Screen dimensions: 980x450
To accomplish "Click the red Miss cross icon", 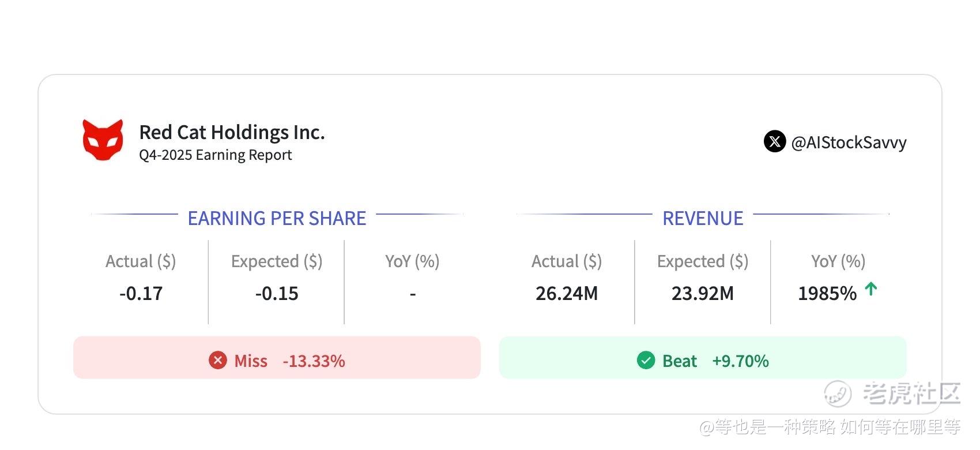I will 217,361.
